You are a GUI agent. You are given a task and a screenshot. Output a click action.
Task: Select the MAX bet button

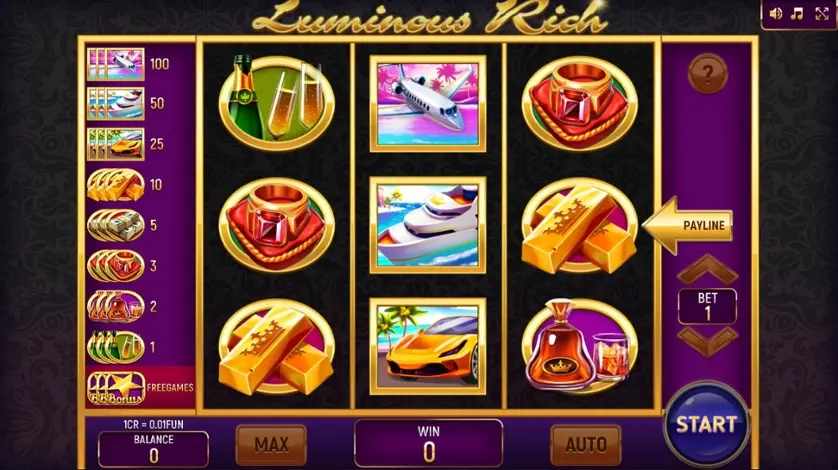(271, 445)
